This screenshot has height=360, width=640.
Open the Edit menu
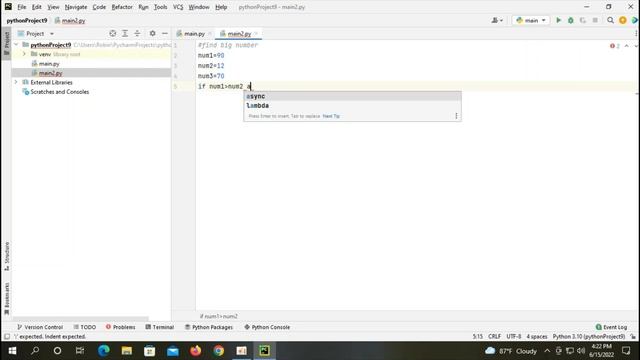pos(37,7)
